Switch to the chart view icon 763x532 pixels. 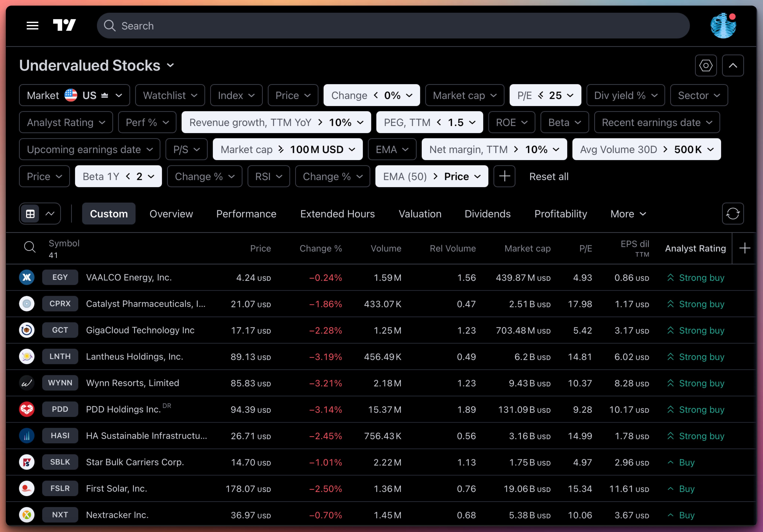[50, 214]
